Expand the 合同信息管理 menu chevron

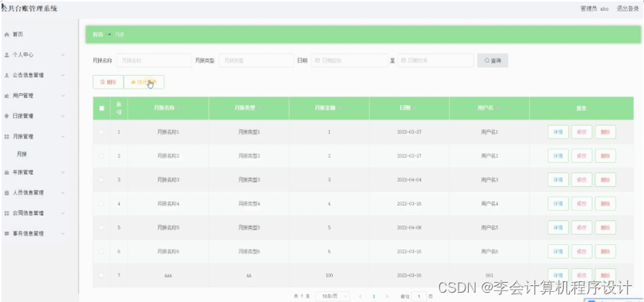coord(63,213)
